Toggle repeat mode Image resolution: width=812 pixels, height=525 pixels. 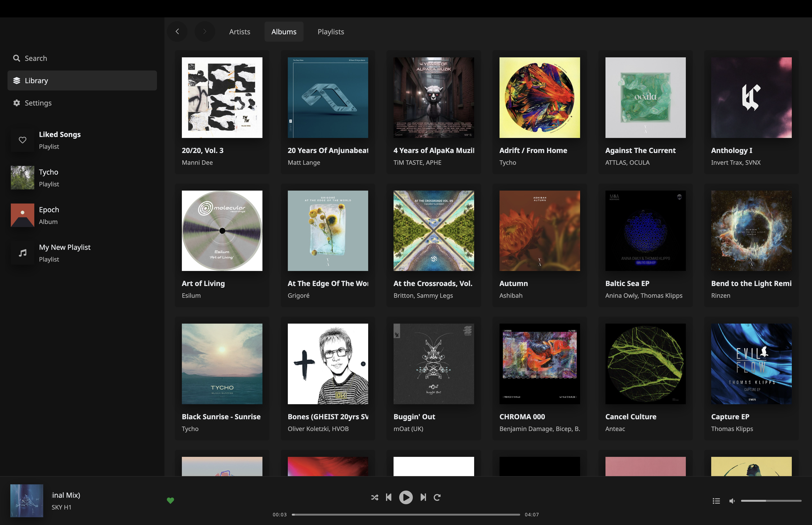437,497
